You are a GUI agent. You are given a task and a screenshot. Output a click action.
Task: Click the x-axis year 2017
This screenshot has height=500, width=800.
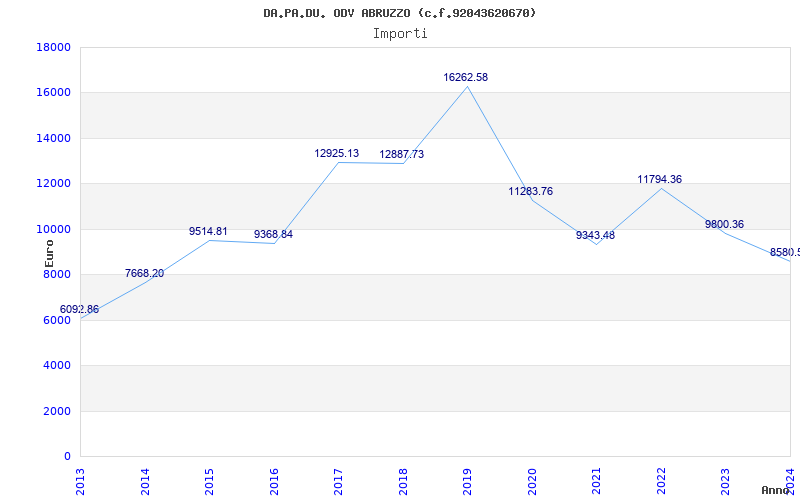coord(338,482)
